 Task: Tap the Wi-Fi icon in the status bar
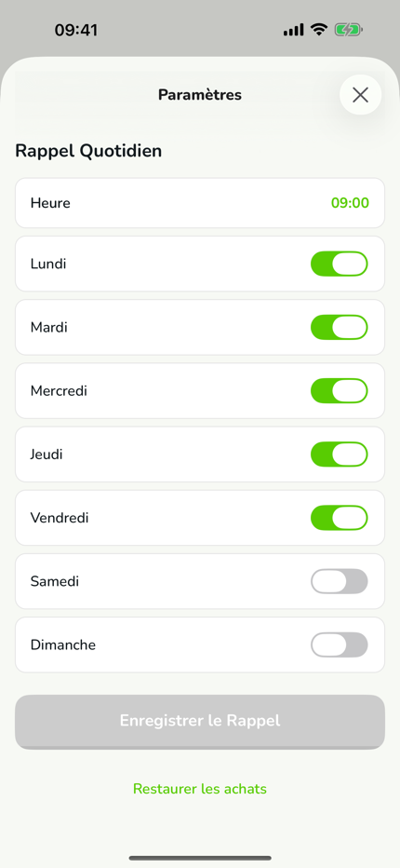(x=319, y=30)
